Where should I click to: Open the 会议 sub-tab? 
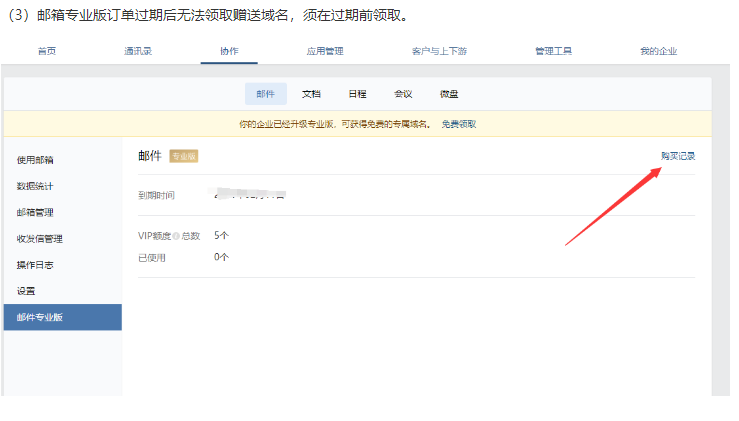pyautogui.click(x=403, y=94)
